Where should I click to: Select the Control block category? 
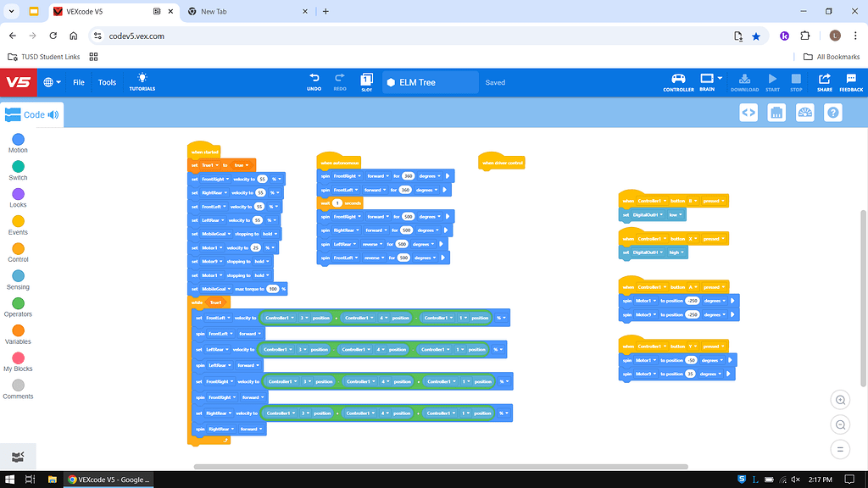pos(18,252)
